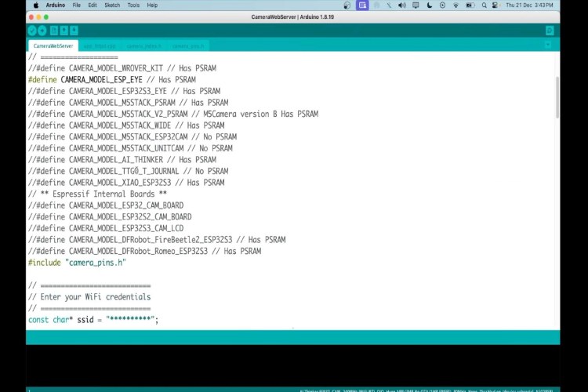Click the DFRobot_FireBeetle2_ESP32S3 line
Viewport: 588px width, 392px height.
pos(157,240)
